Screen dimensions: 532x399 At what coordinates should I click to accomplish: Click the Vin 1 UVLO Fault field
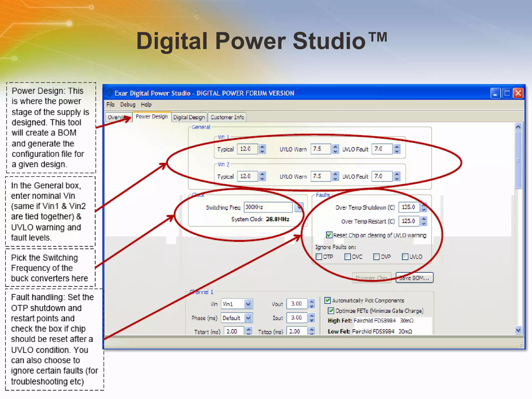tap(382, 149)
